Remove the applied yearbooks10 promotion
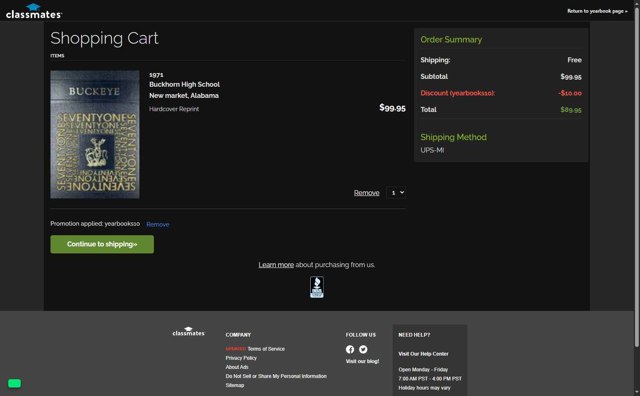 click(158, 224)
